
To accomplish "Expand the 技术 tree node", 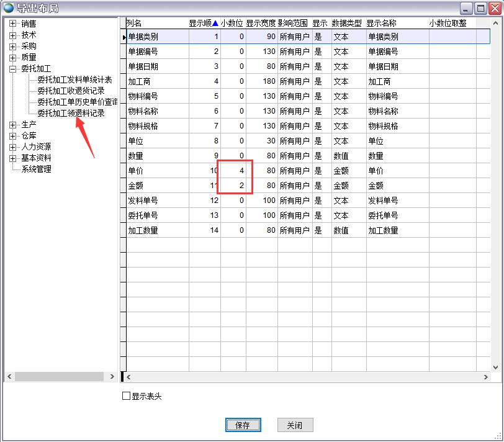I will point(12,35).
